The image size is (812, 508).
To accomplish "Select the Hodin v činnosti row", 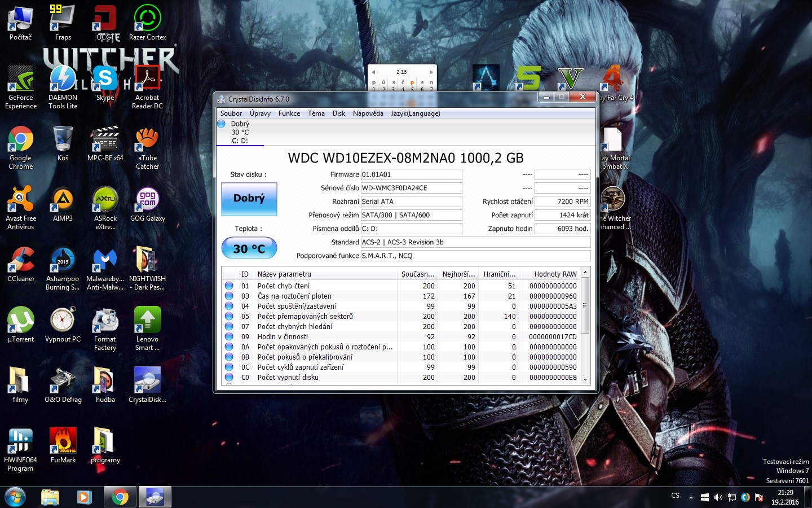I will [401, 337].
